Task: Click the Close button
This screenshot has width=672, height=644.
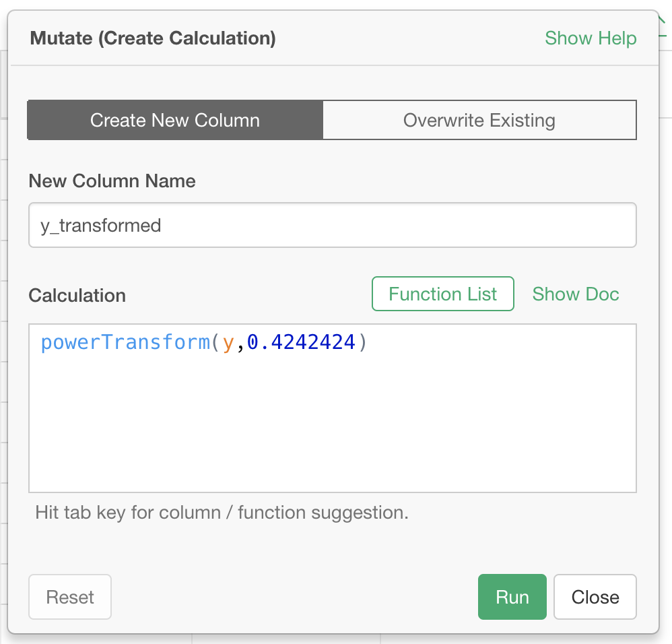Action: 595,597
